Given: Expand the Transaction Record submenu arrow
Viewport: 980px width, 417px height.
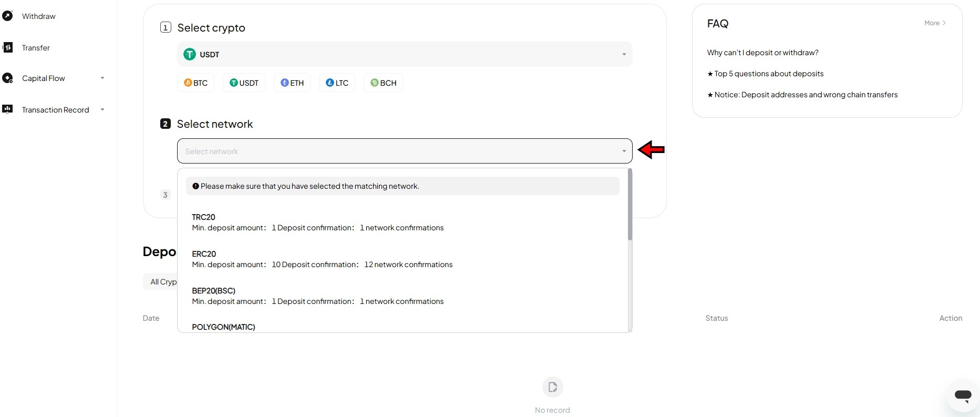Looking at the screenshot, I should (102, 109).
